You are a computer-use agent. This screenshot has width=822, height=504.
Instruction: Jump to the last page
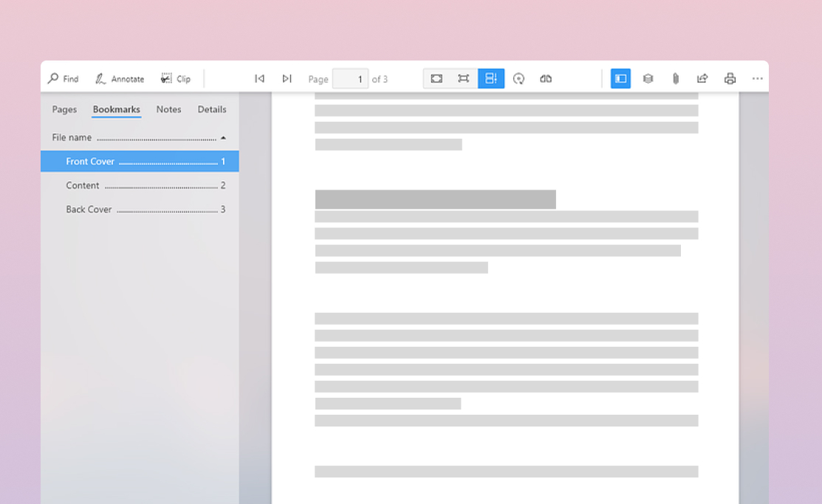tap(287, 78)
